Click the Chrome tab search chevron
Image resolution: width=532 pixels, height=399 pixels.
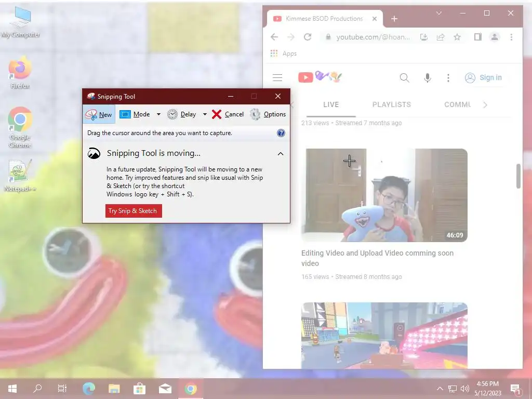click(438, 13)
